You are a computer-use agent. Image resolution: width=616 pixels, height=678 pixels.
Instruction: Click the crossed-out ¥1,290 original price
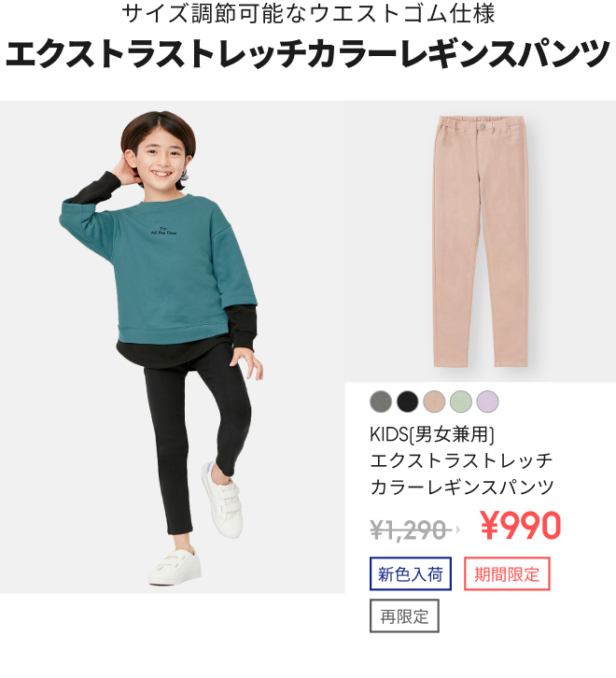(408, 530)
